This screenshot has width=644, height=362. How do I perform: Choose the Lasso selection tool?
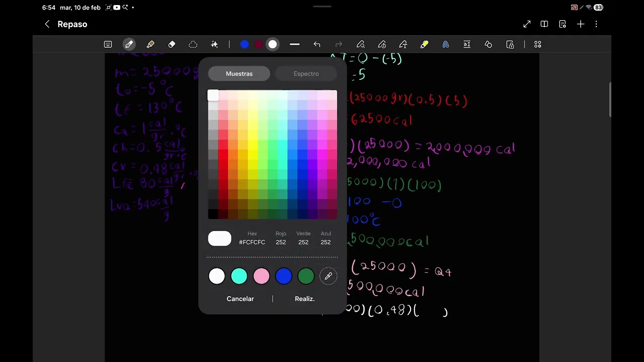coord(193,45)
